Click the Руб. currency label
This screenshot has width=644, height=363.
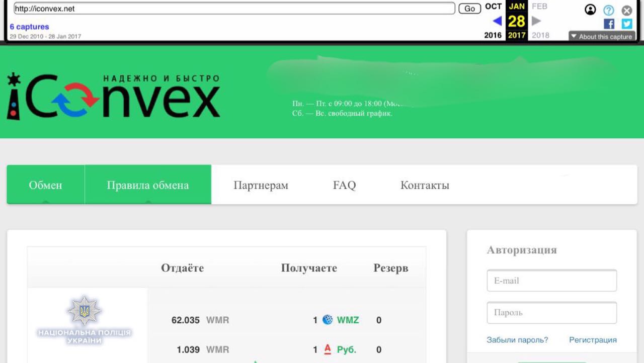pos(347,349)
